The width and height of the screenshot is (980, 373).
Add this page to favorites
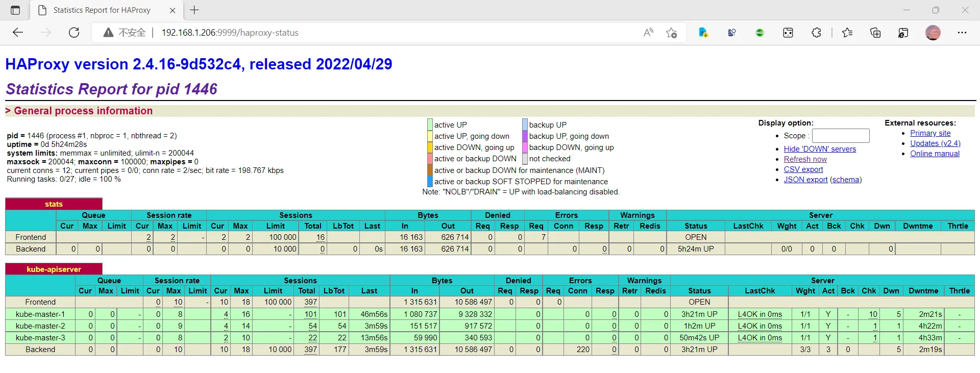click(671, 33)
